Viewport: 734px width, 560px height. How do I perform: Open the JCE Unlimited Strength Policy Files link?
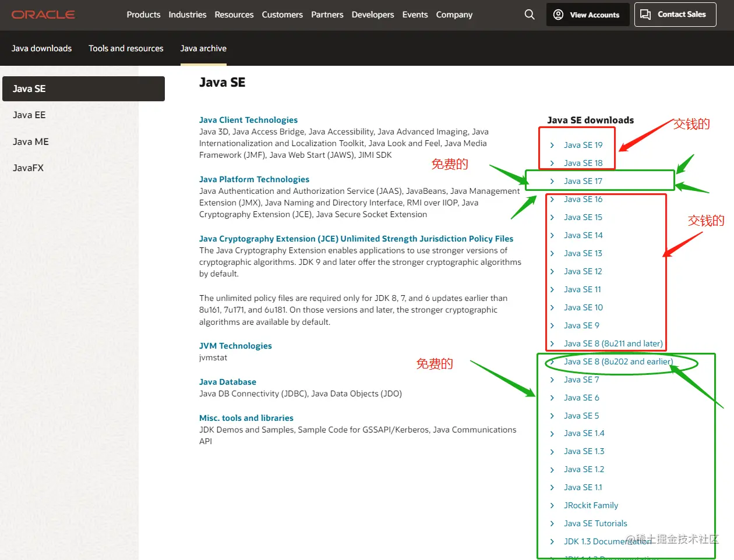(356, 239)
